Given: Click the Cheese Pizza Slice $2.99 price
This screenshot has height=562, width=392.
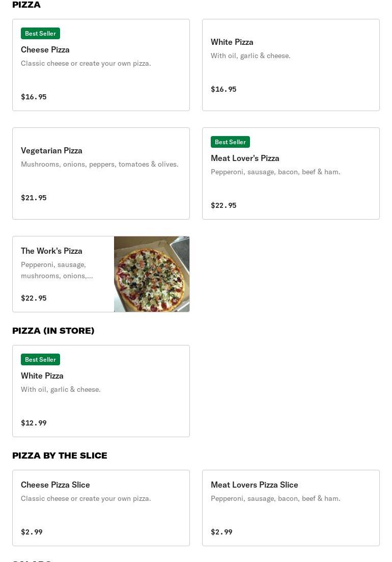Looking at the screenshot, I should tap(32, 532).
